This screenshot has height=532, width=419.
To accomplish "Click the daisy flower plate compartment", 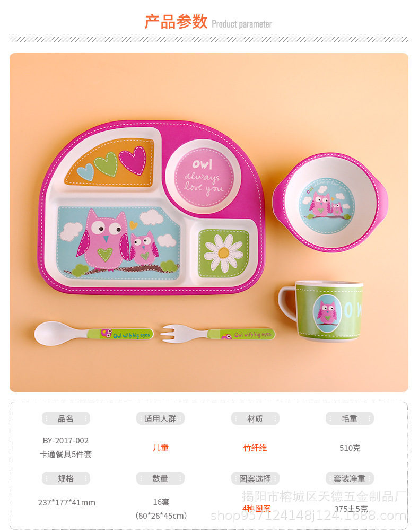I will point(224,252).
